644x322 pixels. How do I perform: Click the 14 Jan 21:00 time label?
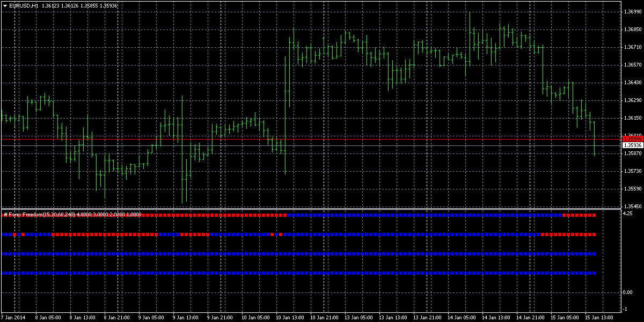[x=529, y=317]
